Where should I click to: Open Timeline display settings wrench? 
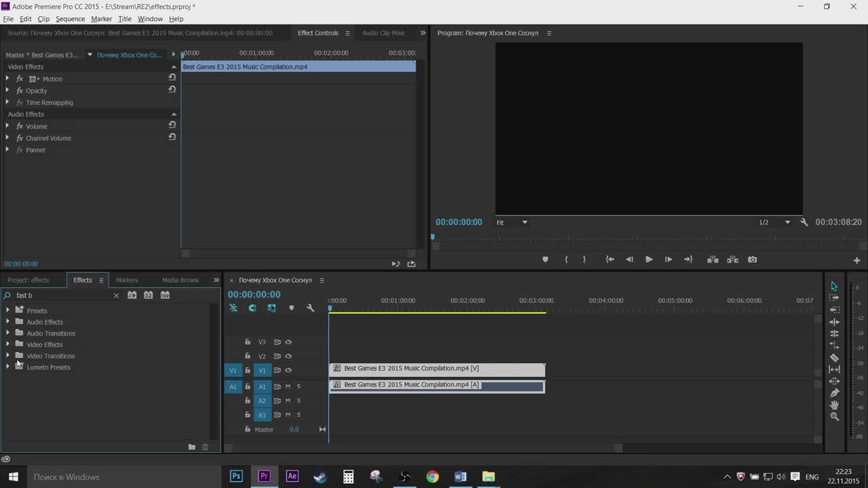tap(311, 308)
